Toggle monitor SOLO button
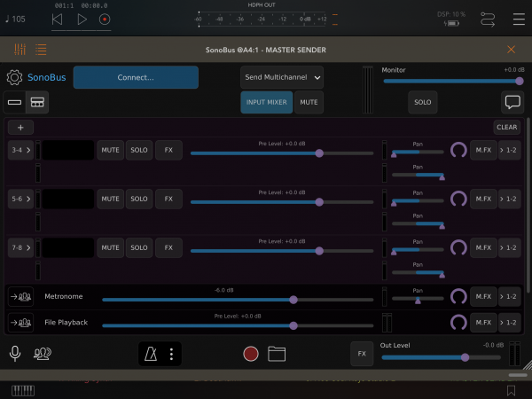The height and width of the screenshot is (399, 532). click(422, 102)
